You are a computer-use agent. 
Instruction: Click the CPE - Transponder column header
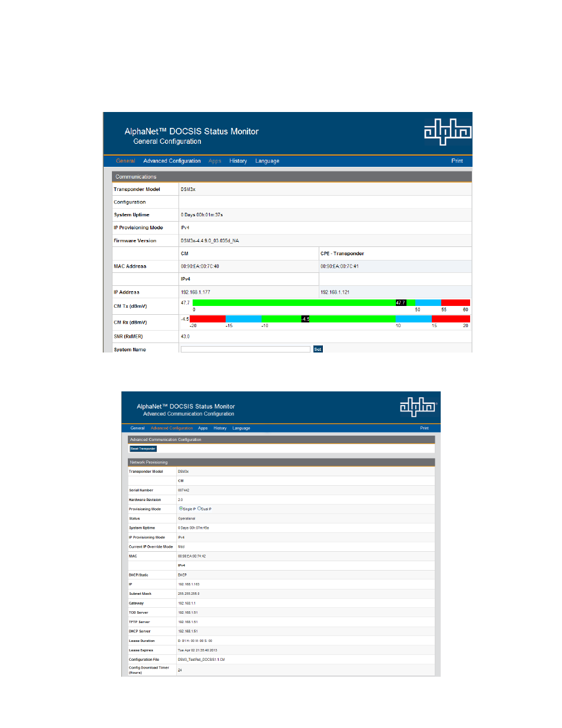coord(342,253)
